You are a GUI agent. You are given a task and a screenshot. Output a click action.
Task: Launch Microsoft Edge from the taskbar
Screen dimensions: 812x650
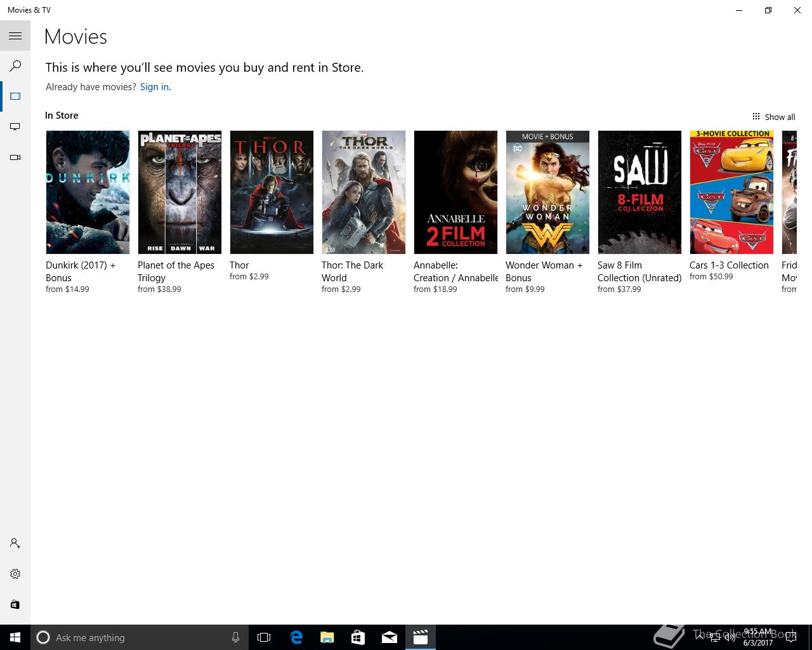click(296, 637)
